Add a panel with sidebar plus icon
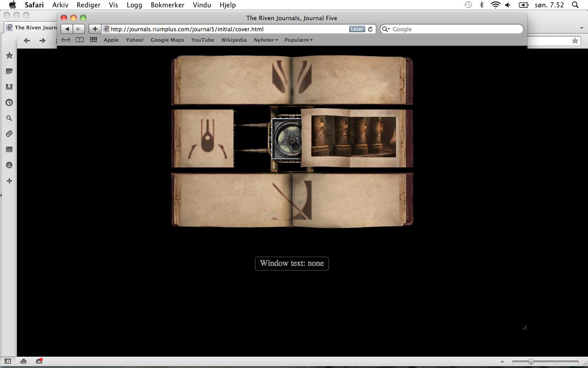 coord(9,181)
